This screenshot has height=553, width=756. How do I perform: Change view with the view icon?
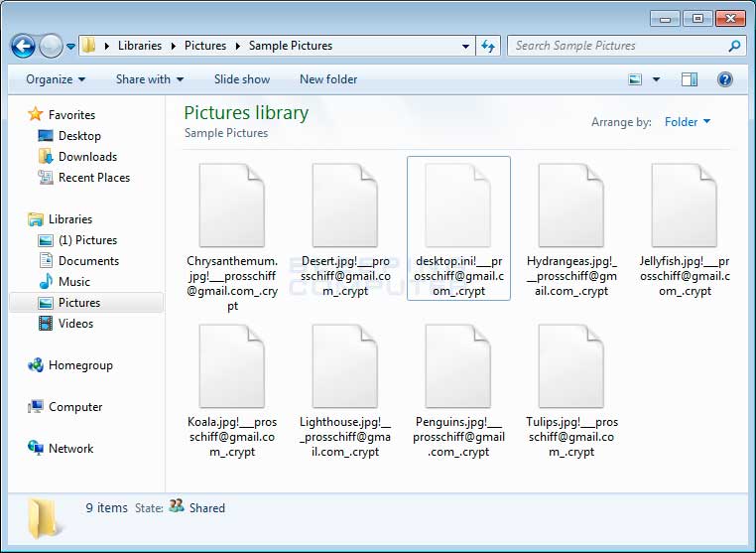click(x=635, y=79)
